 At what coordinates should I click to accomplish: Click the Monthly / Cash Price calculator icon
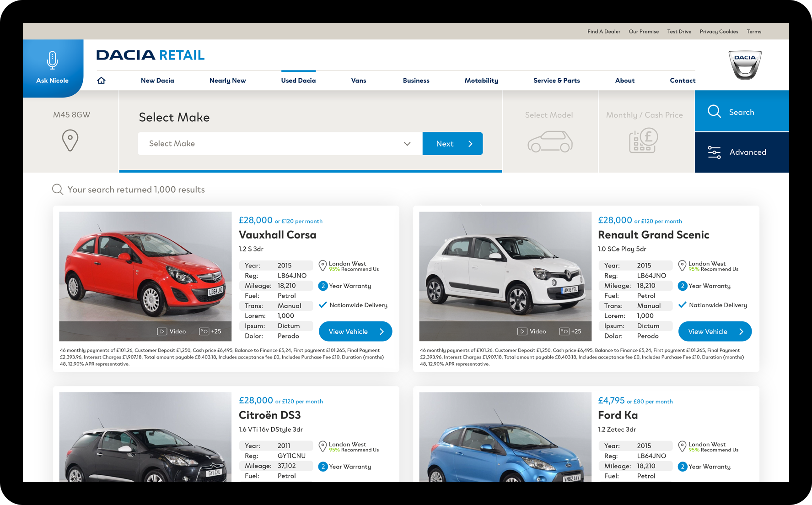click(643, 141)
